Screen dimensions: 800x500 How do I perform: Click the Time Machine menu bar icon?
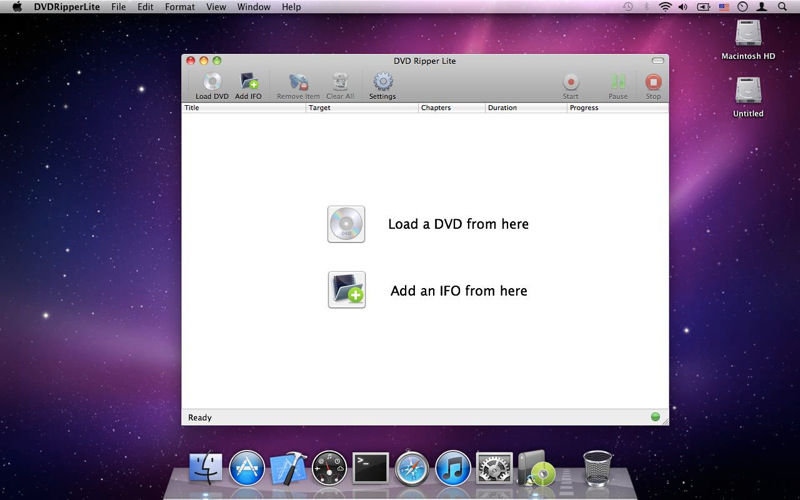click(x=628, y=7)
